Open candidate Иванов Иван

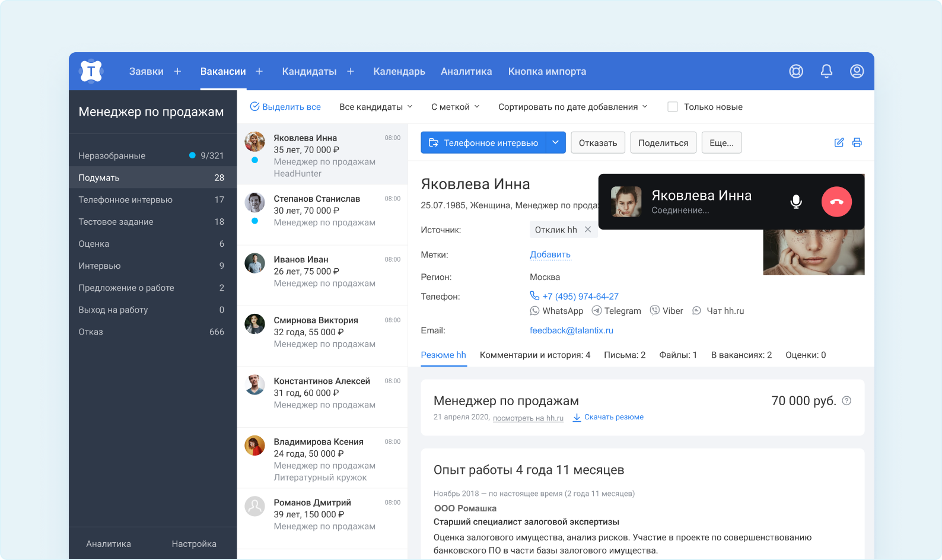click(323, 276)
